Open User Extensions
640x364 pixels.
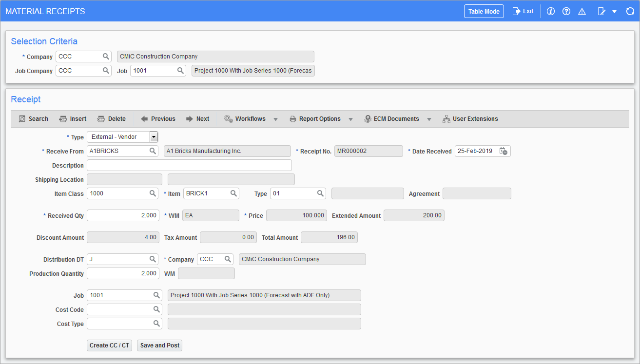(469, 118)
